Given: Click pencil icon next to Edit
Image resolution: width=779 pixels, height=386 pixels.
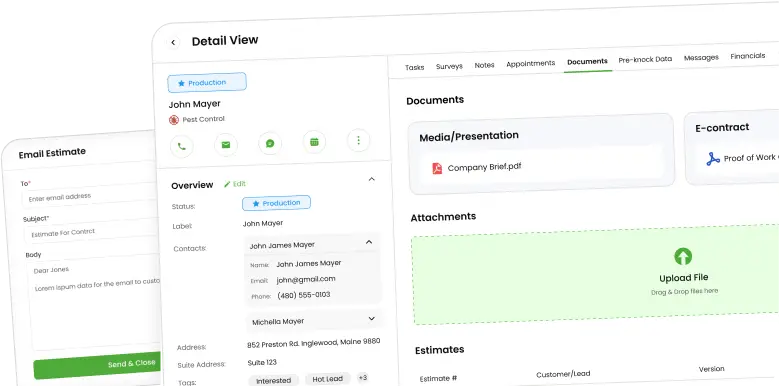Looking at the screenshot, I should point(227,184).
